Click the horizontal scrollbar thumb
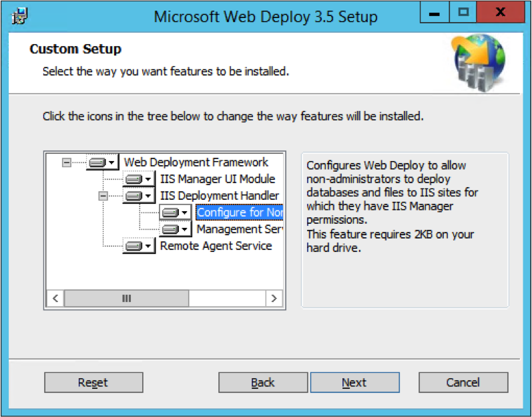This screenshot has width=532, height=417. (126, 299)
